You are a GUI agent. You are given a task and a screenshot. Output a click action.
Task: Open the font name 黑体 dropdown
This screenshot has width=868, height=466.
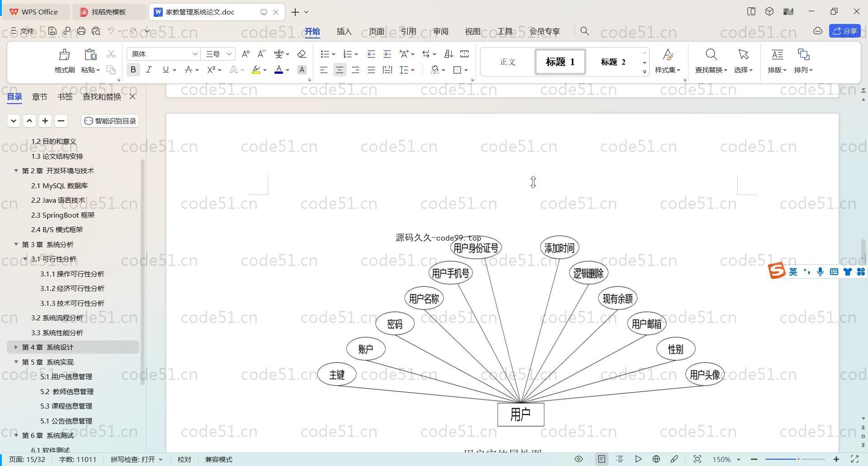pyautogui.click(x=195, y=54)
